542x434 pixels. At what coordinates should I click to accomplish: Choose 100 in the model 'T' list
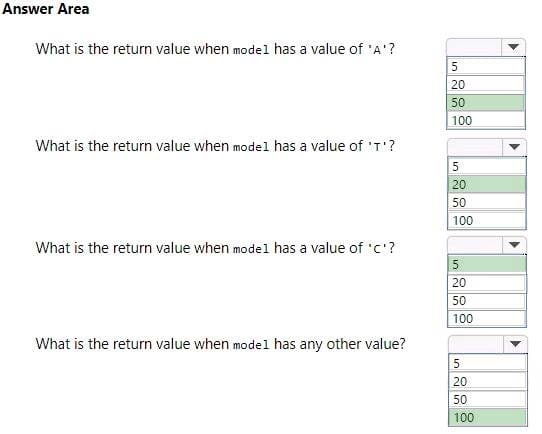coord(487,220)
